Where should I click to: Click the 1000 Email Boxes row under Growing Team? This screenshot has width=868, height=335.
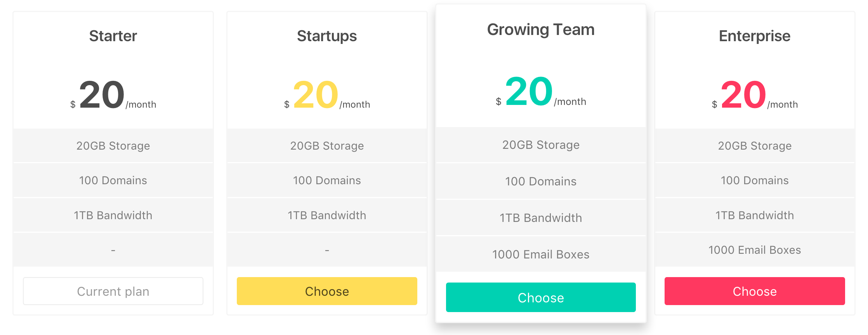tap(541, 254)
